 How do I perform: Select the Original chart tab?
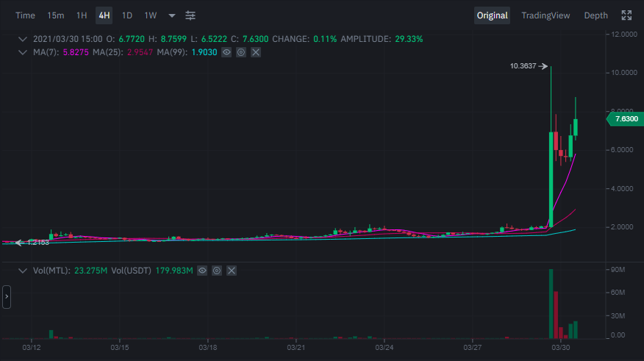pyautogui.click(x=492, y=15)
